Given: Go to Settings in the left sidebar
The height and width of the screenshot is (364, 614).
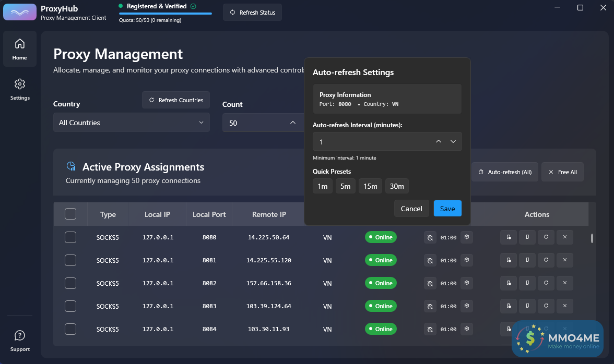Looking at the screenshot, I should point(20,89).
